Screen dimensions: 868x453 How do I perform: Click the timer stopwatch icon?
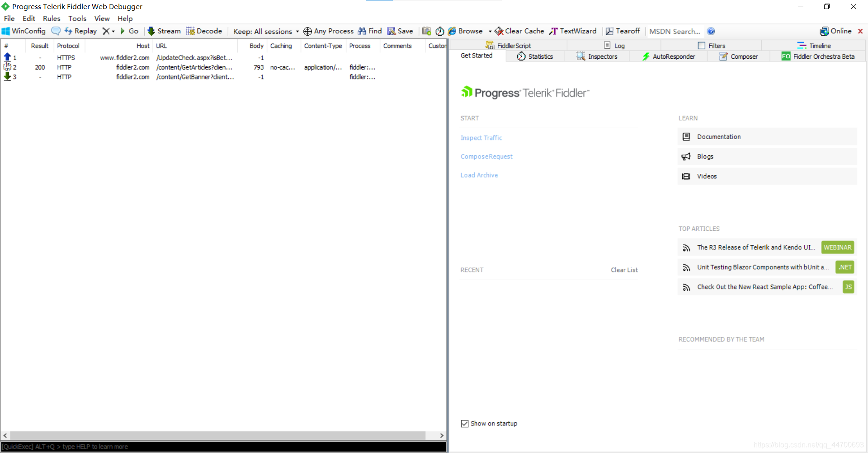(x=440, y=31)
